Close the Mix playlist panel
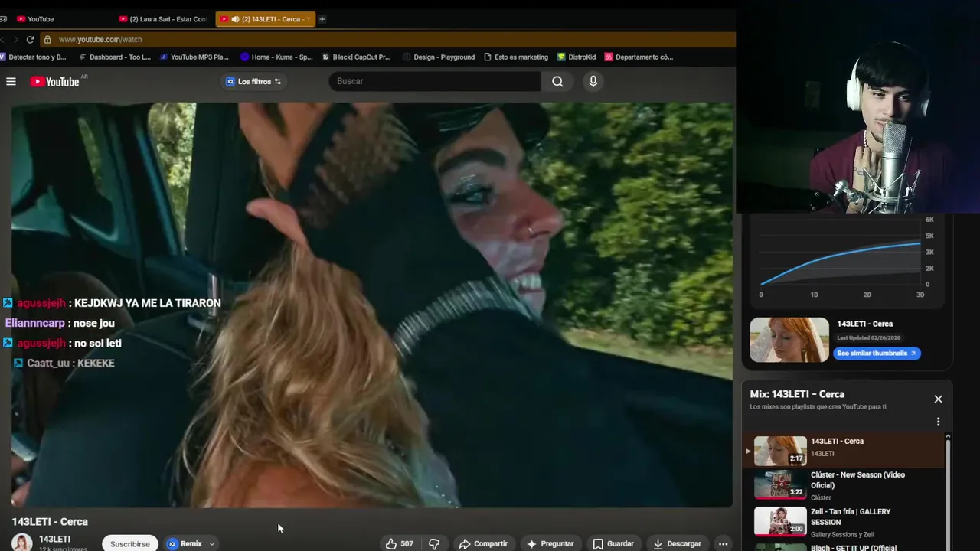The height and width of the screenshot is (551, 980). pos(938,399)
